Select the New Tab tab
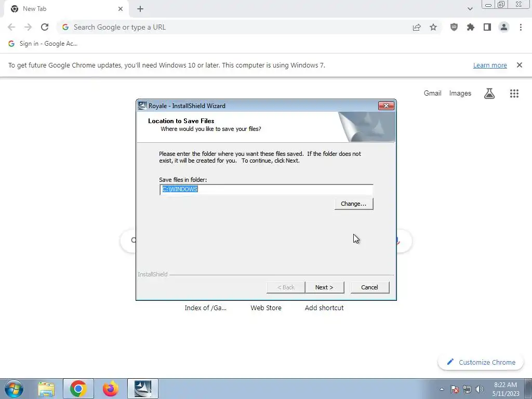This screenshot has height=399, width=532. [x=66, y=9]
